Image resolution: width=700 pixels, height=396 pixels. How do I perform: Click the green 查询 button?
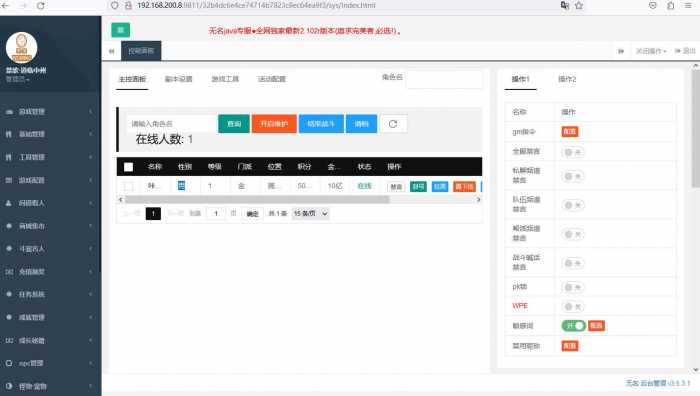tap(234, 124)
